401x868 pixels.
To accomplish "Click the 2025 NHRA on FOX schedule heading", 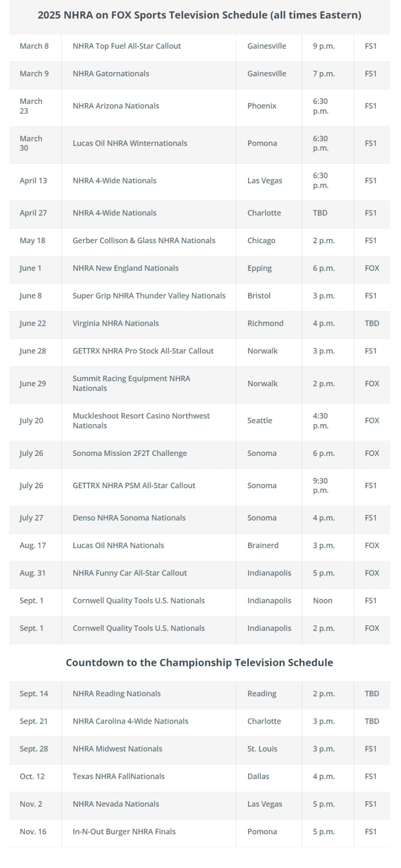I will pyautogui.click(x=199, y=15).
